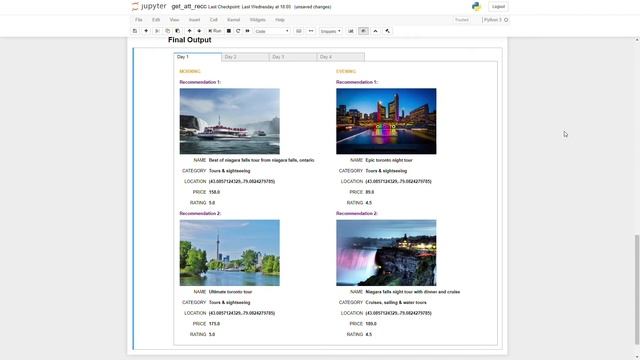The image size is (640, 360).
Task: Click the CN Tower Toronto tour image
Action: pyautogui.click(x=230, y=253)
